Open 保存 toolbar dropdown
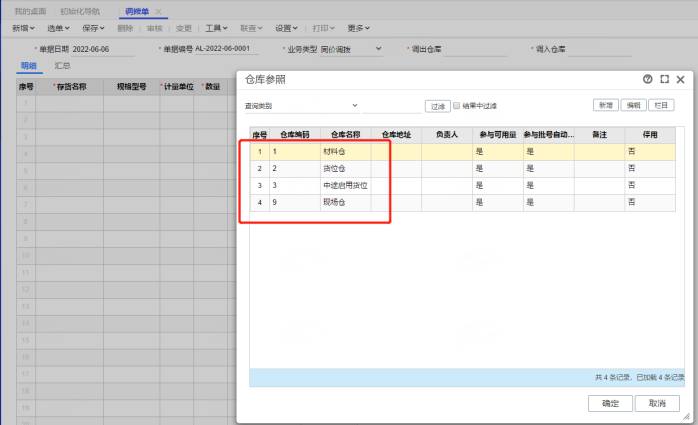Viewport: 698px width, 425px height. pyautogui.click(x=93, y=28)
